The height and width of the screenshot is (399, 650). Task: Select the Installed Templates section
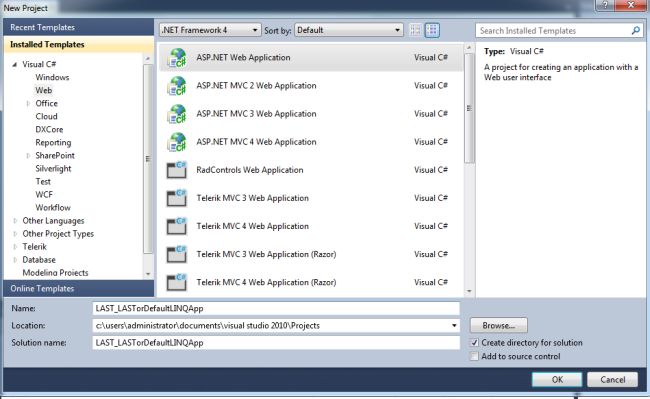78,44
